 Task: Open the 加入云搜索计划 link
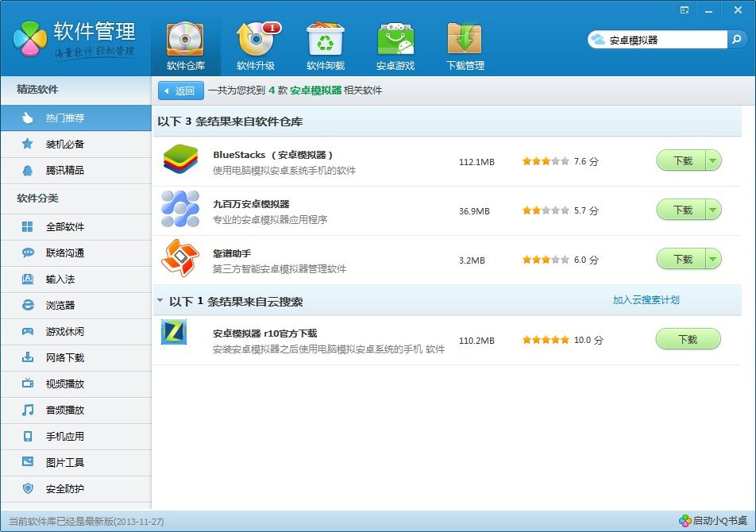tap(646, 300)
